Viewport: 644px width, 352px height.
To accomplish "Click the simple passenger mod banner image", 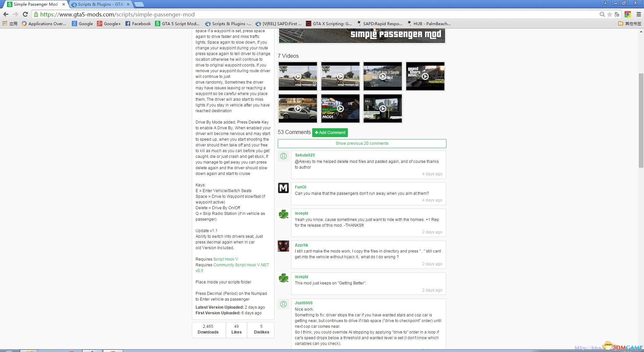I will click(x=362, y=36).
